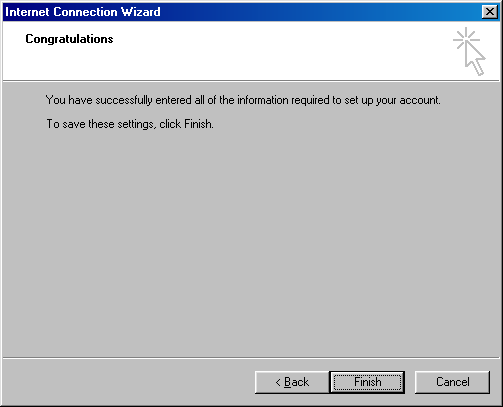
Task: Click the wizard cursor sparkle icon
Action: click(469, 51)
